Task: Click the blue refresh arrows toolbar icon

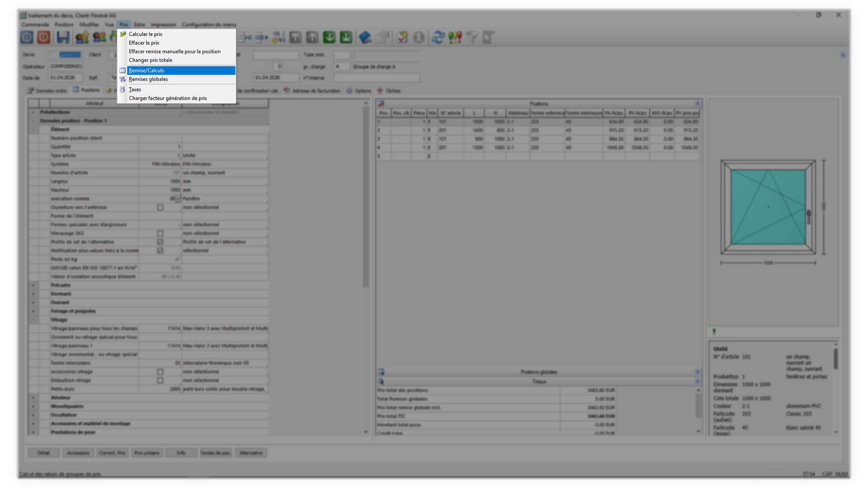Action: click(x=437, y=38)
